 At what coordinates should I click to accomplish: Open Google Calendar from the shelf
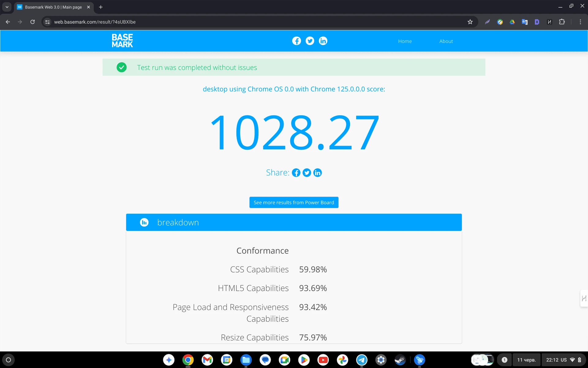point(227,360)
